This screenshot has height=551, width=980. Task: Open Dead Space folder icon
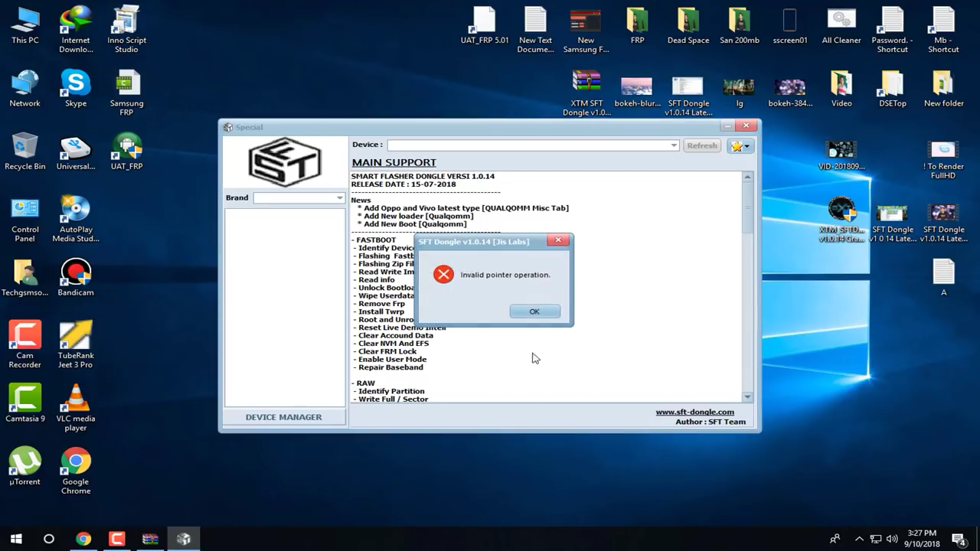click(688, 25)
